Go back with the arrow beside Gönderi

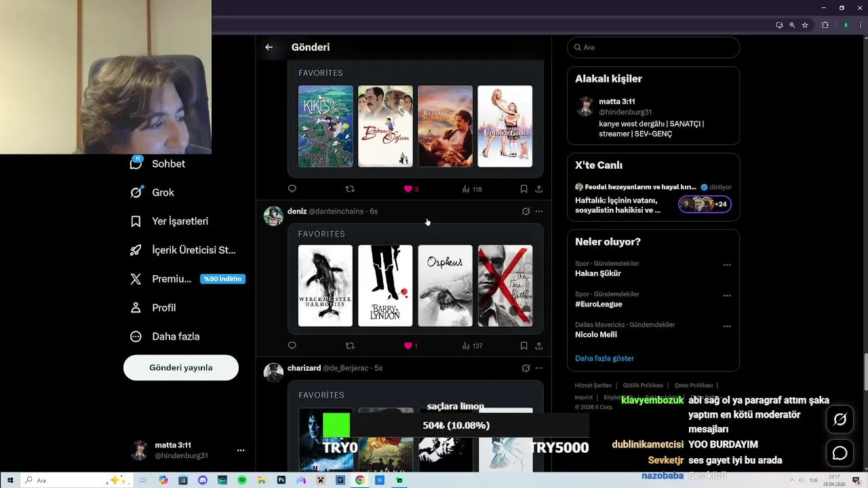point(269,47)
